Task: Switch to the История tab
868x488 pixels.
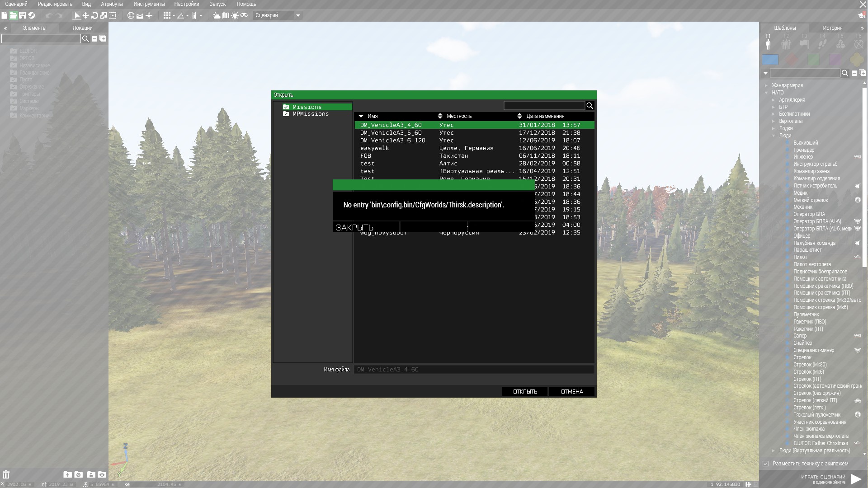Action: [832, 28]
